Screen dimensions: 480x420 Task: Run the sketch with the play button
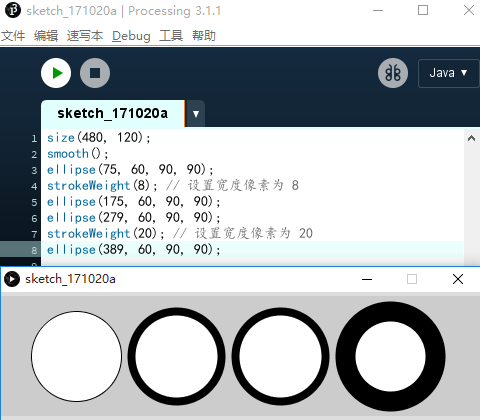(x=56, y=73)
